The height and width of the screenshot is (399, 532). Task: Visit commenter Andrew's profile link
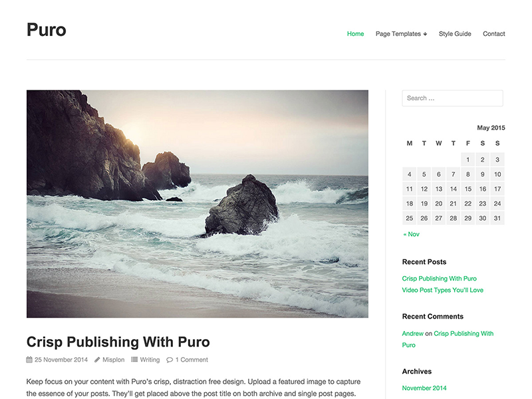pos(412,333)
